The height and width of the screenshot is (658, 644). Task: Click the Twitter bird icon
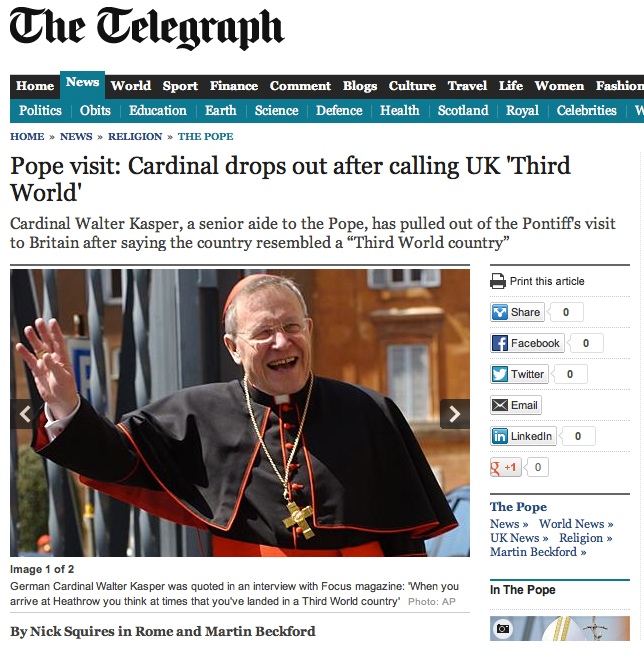click(x=500, y=374)
